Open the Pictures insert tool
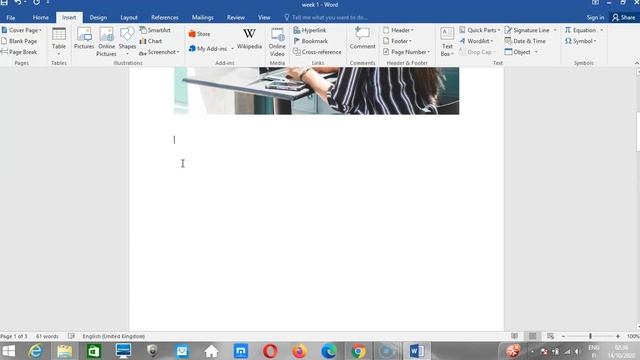640x360 pixels. tap(84, 39)
